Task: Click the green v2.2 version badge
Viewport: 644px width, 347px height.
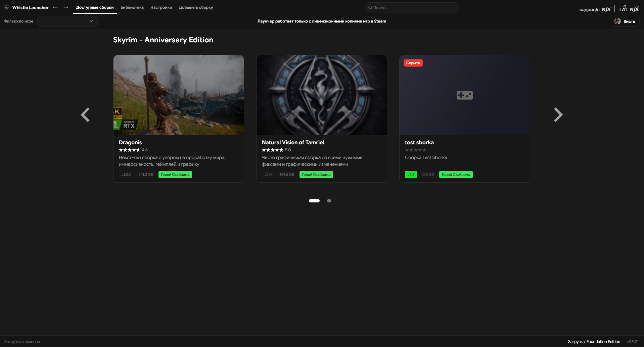Action: pos(411,175)
